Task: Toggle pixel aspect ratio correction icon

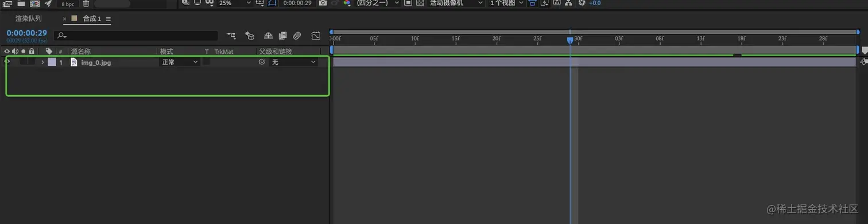Action: coord(532,3)
